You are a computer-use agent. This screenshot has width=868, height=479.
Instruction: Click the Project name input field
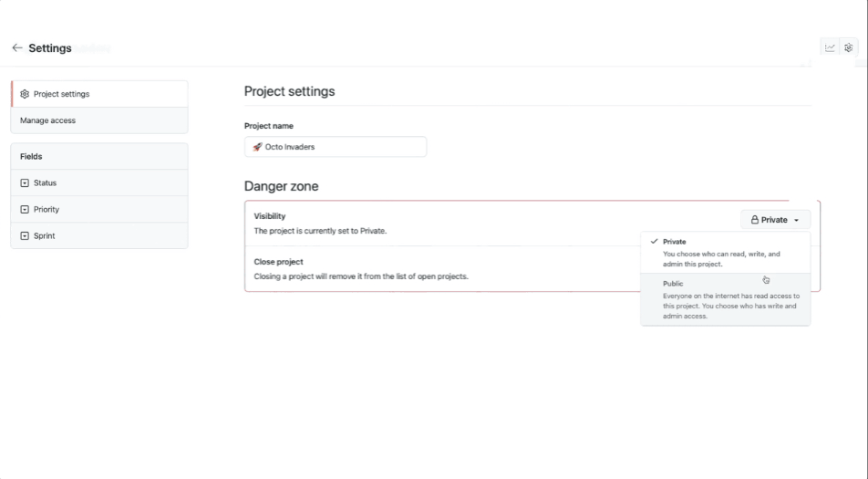(x=346, y=147)
